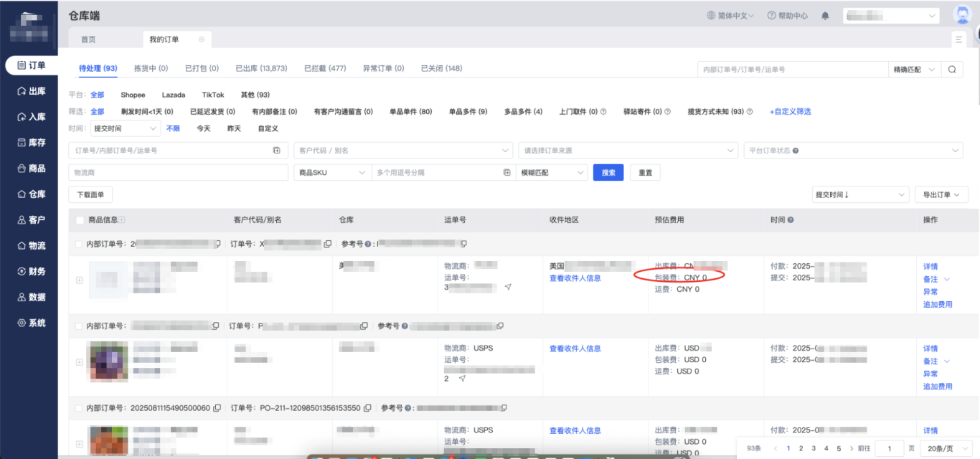Click the blue 搜索 button
The height and width of the screenshot is (459, 980).
(608, 173)
